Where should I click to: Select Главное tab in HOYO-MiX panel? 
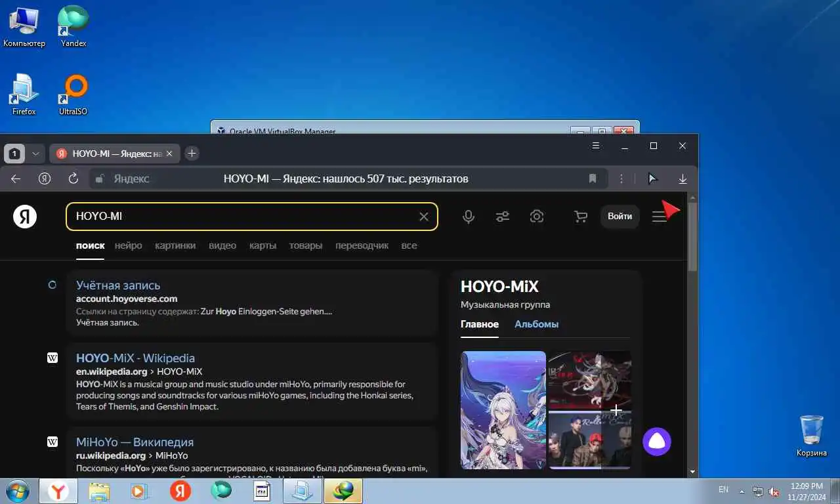pos(480,324)
